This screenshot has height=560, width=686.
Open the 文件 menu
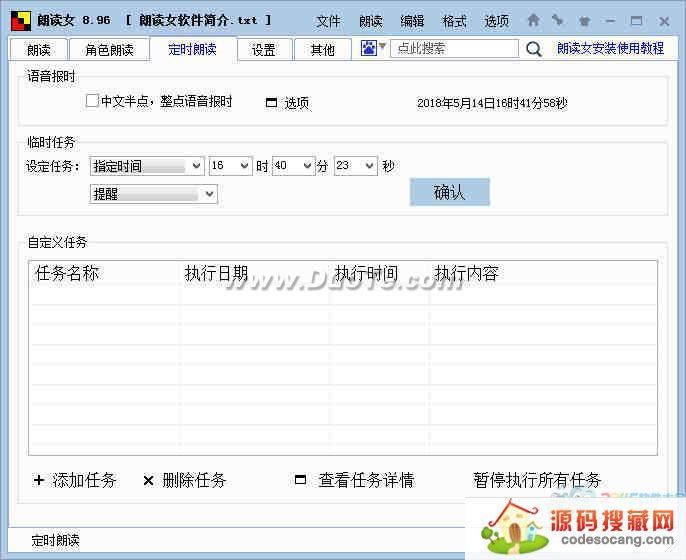click(x=328, y=21)
